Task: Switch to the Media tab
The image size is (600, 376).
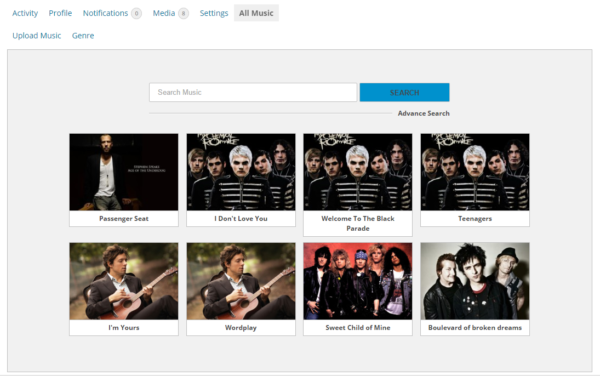Action: click(164, 13)
